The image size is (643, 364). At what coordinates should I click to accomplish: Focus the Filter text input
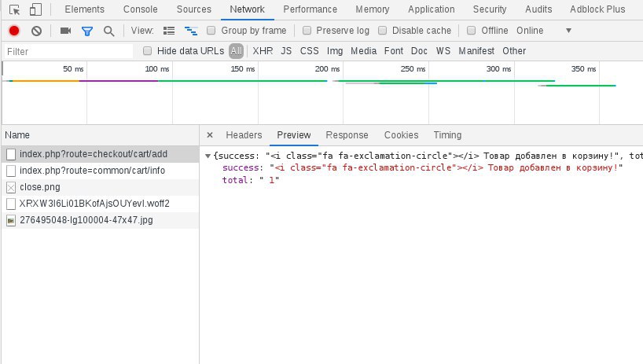[x=68, y=51]
